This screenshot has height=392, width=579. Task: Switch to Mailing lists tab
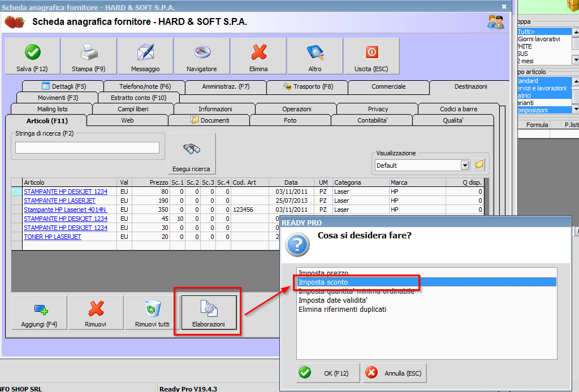(52, 109)
